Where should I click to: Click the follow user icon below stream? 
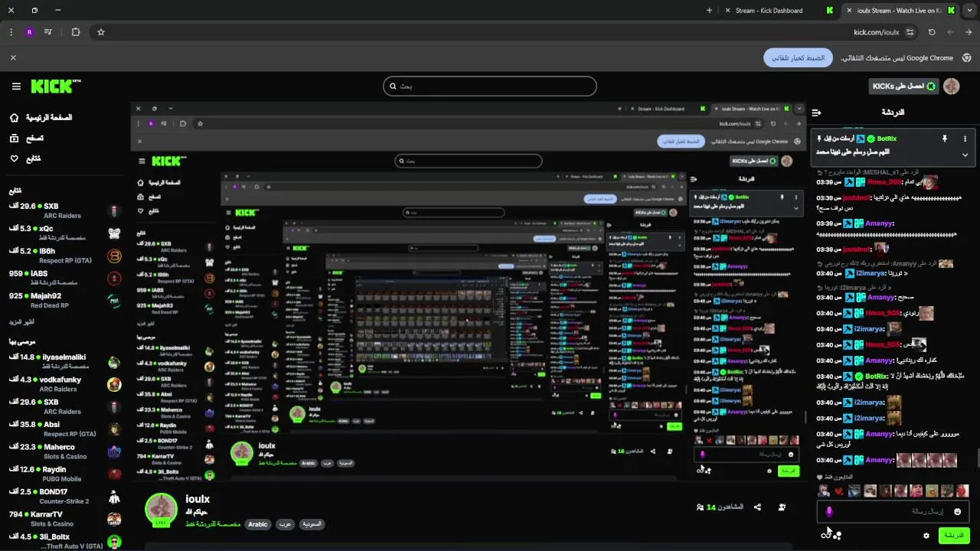[x=782, y=507]
